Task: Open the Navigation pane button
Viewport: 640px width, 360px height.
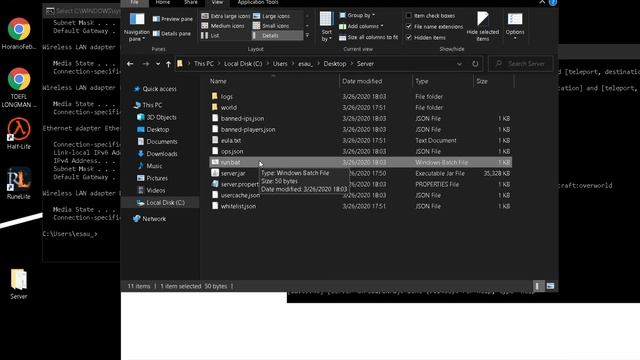Action: [x=137, y=27]
